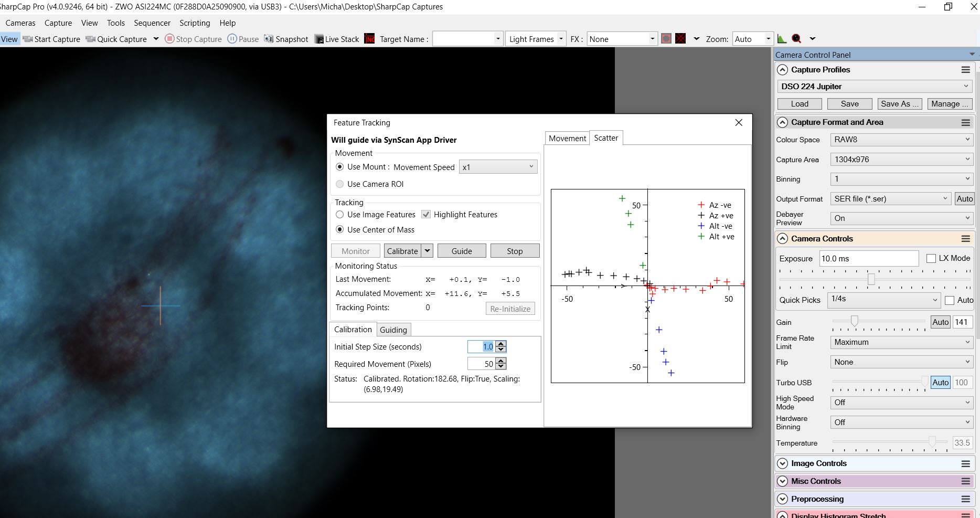This screenshot has height=518, width=980.
Task: Click the red circle icon after FX dropdown
Action: point(666,39)
